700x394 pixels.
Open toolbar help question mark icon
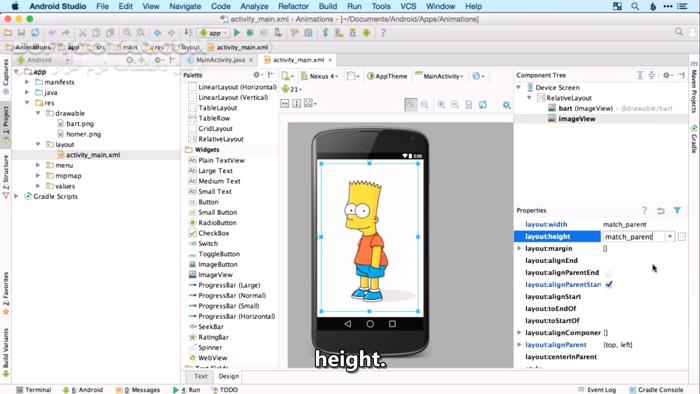[383, 33]
